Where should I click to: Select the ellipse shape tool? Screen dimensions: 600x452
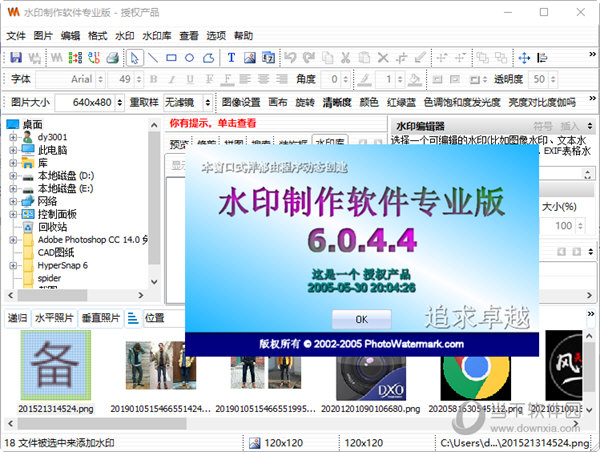pos(189,58)
